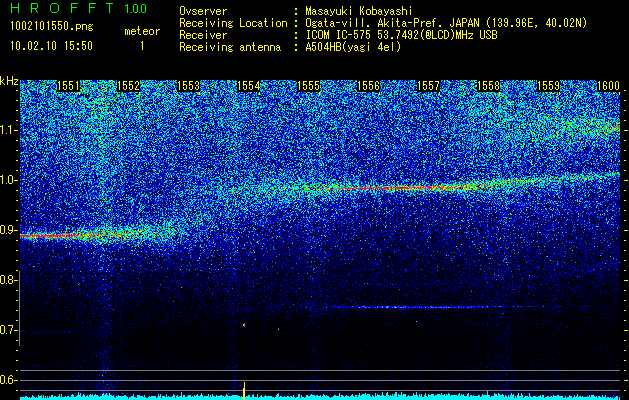Click the 1.0 kHz axis label

(9, 180)
